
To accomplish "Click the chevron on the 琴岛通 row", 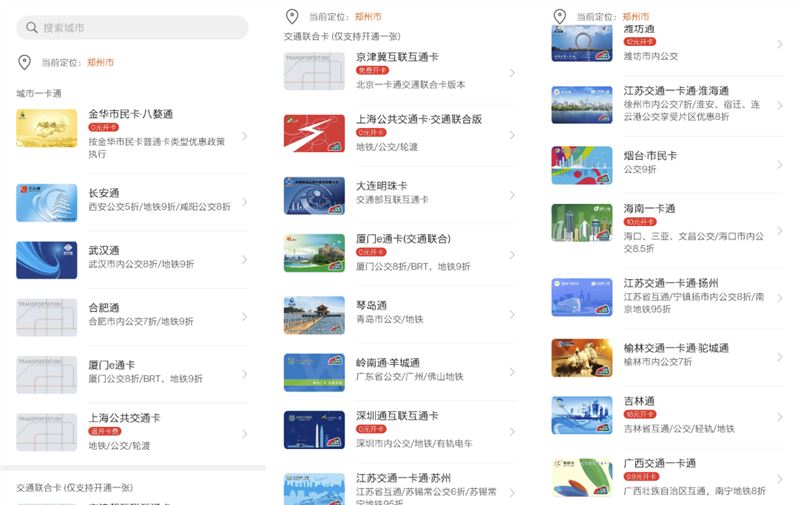I will pyautogui.click(x=512, y=315).
